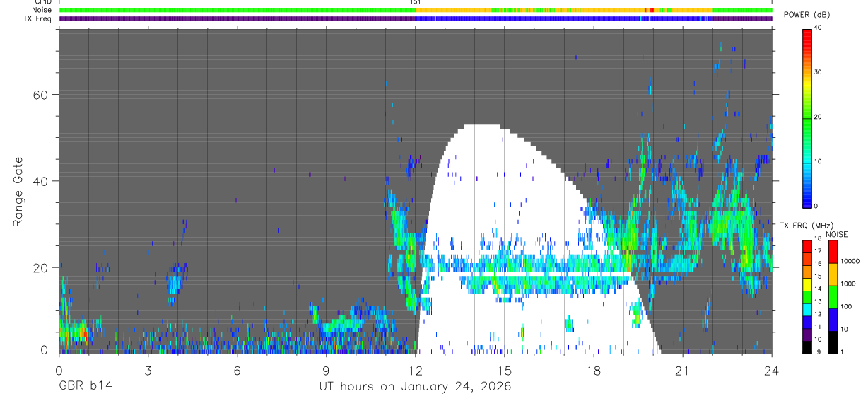This screenshot has width=868, height=401.
Task: Click the POWER (dB) colorbar title
Action: 807,15
